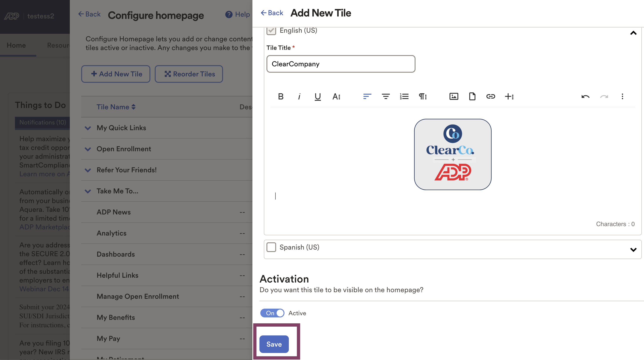Insert file icon in editor toolbar

(472, 97)
